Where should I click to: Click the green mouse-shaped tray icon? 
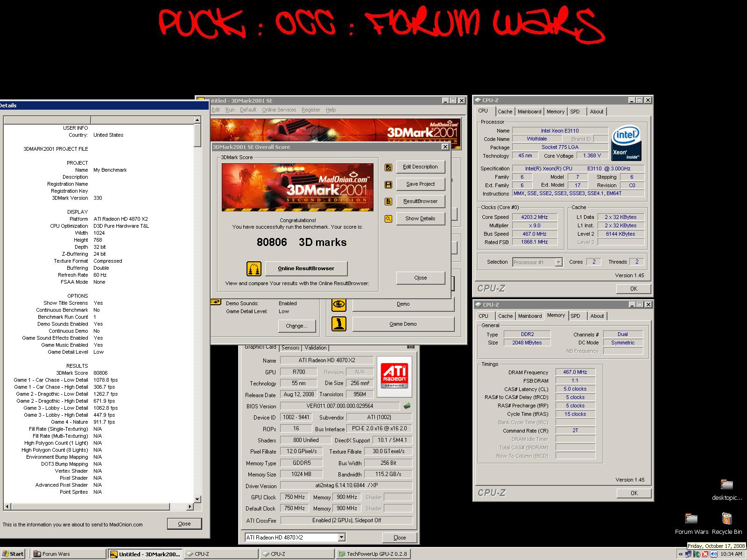pyautogui.click(x=697, y=554)
